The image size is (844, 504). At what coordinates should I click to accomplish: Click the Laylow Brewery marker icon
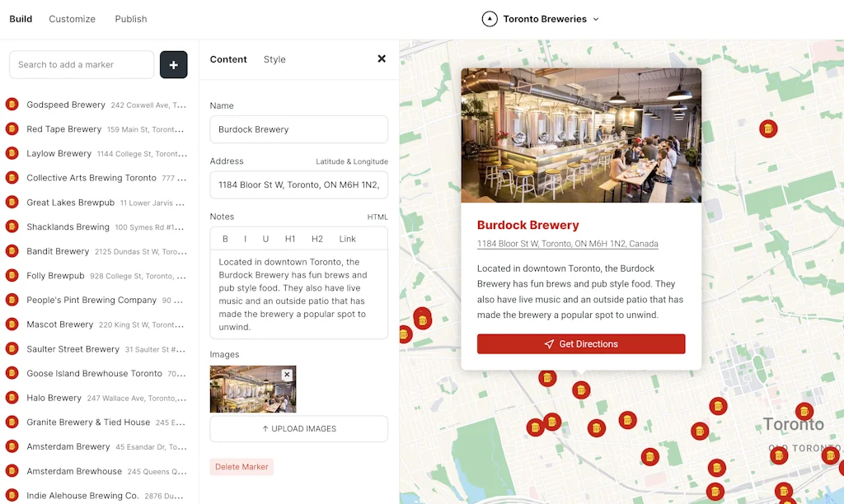[x=12, y=153]
